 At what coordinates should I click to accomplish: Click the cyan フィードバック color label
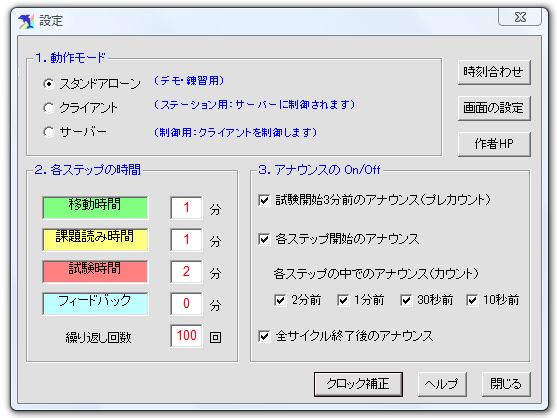click(95, 303)
